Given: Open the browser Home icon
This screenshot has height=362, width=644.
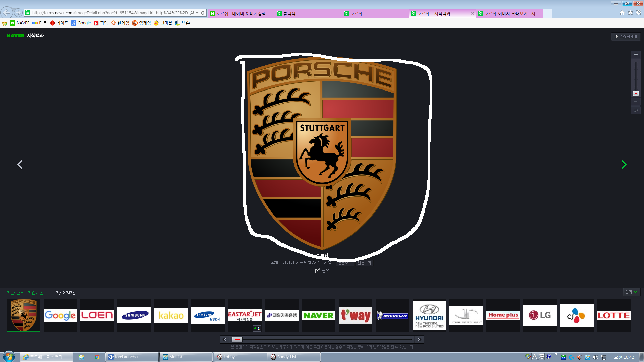Looking at the screenshot, I should [622, 13].
